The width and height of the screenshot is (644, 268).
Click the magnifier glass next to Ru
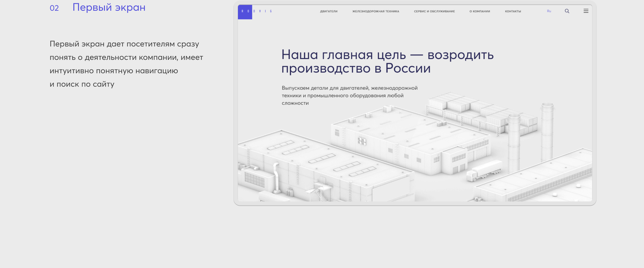point(567,11)
